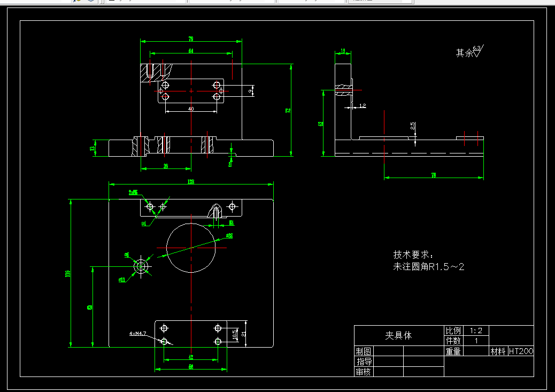Select the 比例 label cell
This screenshot has height=392, width=555.
[x=453, y=330]
